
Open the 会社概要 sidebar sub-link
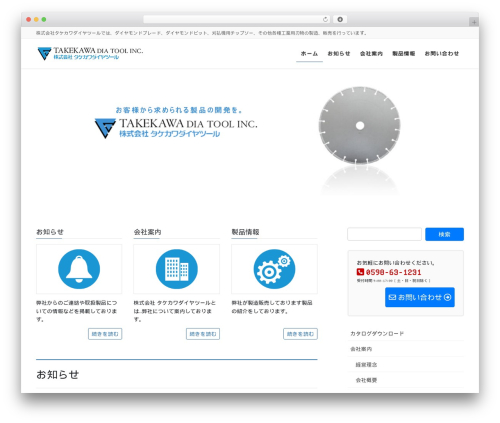pyautogui.click(x=366, y=380)
